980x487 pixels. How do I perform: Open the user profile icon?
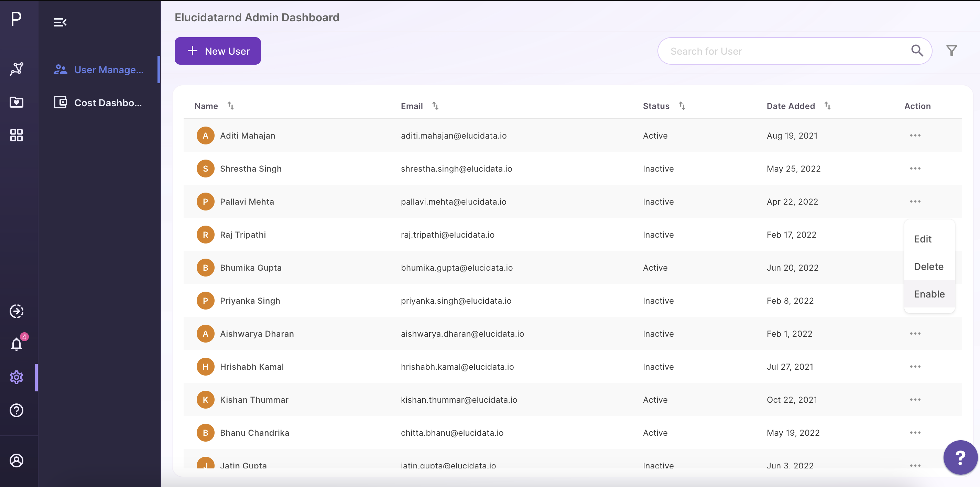click(17, 461)
